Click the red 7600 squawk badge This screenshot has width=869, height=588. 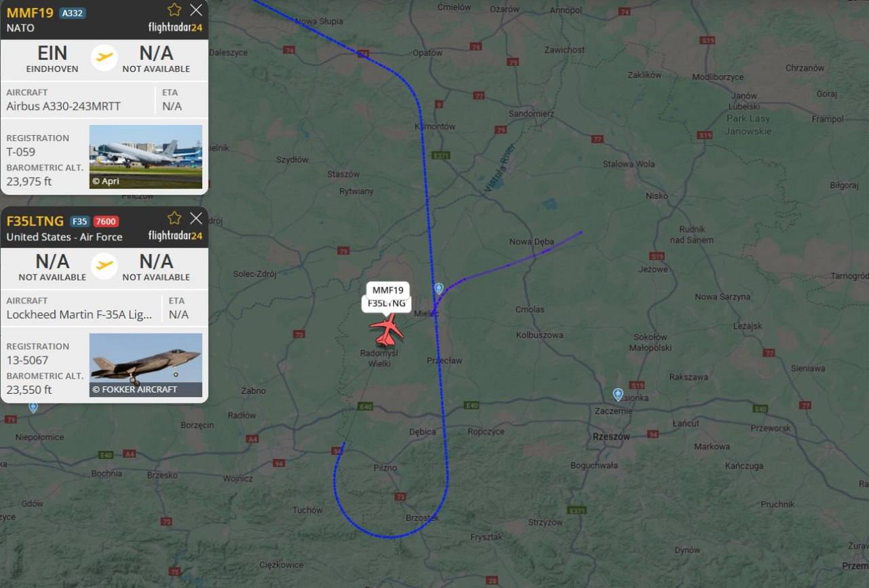click(x=106, y=221)
